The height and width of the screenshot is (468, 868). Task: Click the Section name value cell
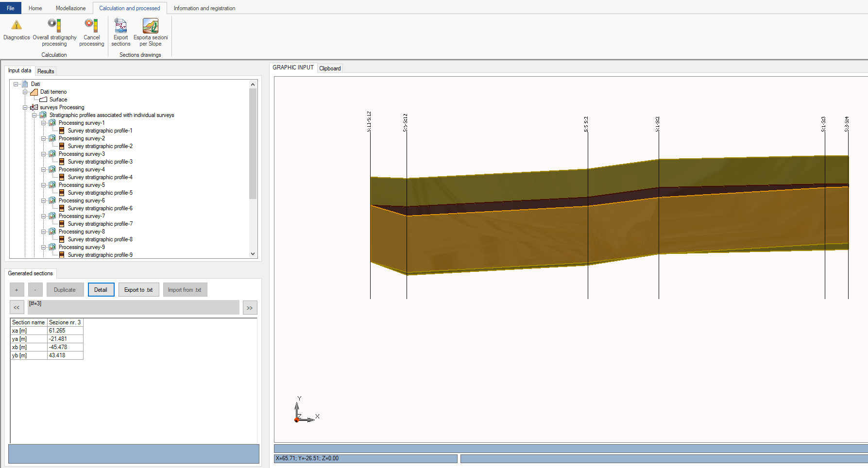65,322
